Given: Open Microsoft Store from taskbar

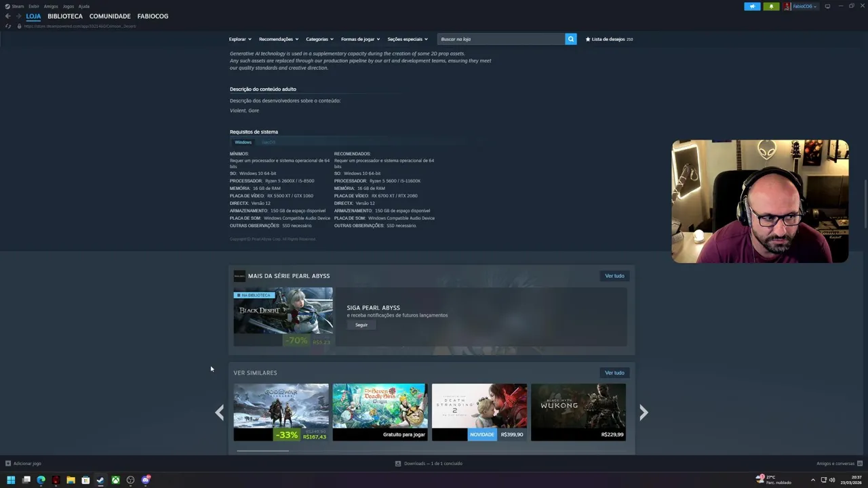Looking at the screenshot, I should pos(85,480).
